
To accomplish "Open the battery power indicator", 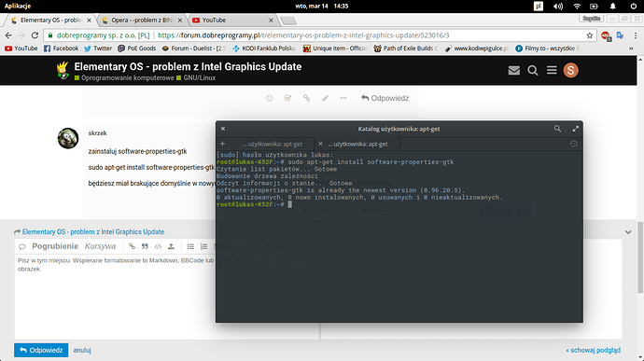I will coord(594,7).
